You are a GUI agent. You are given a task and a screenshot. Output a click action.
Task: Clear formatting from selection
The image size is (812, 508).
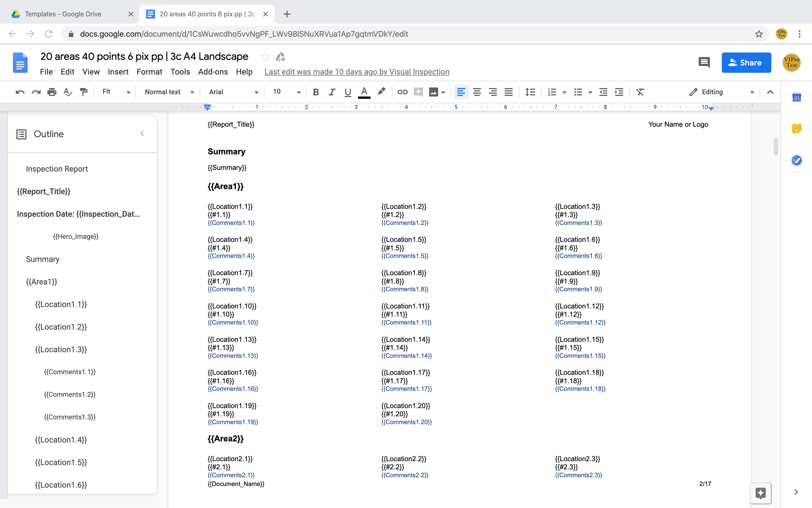pyautogui.click(x=640, y=92)
